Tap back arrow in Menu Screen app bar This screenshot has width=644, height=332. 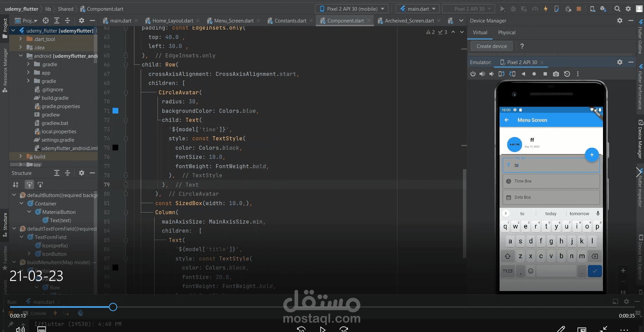507,120
